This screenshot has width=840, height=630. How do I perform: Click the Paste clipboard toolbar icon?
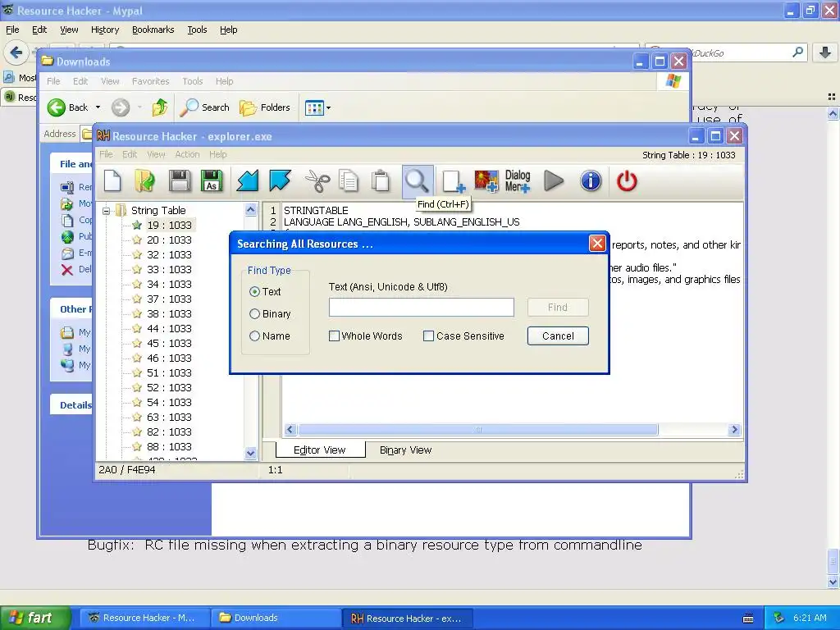coord(381,180)
